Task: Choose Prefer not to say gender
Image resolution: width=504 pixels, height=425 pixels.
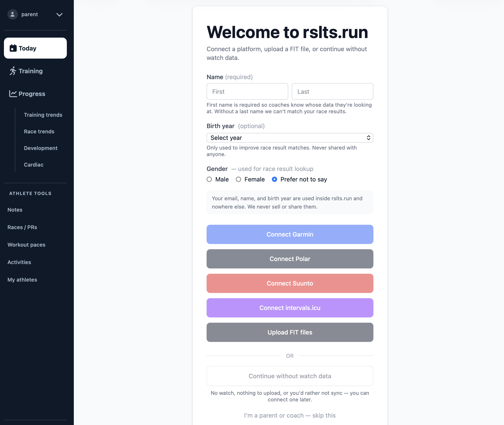Action: click(274, 179)
